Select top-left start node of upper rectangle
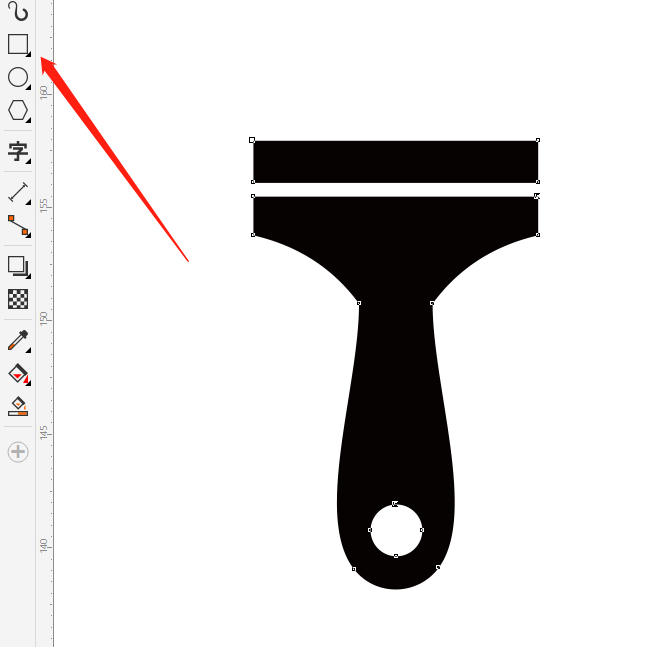Viewport: 666px width, 647px height. [x=252, y=140]
